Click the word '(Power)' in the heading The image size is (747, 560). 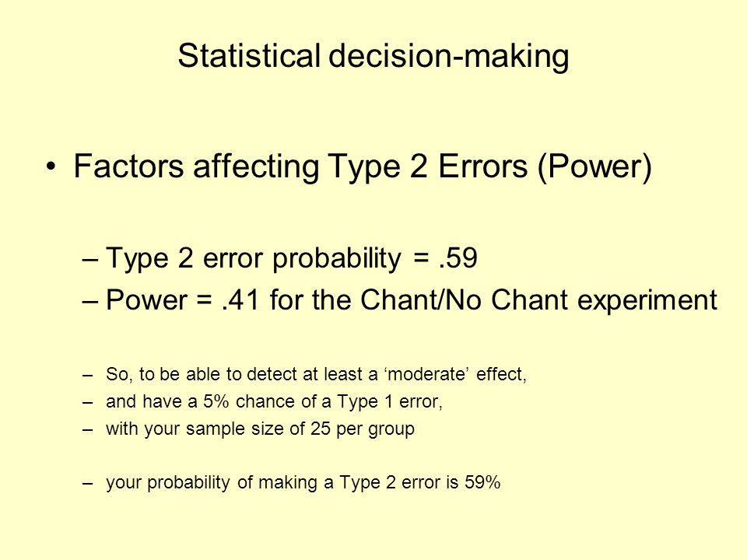coord(594,167)
